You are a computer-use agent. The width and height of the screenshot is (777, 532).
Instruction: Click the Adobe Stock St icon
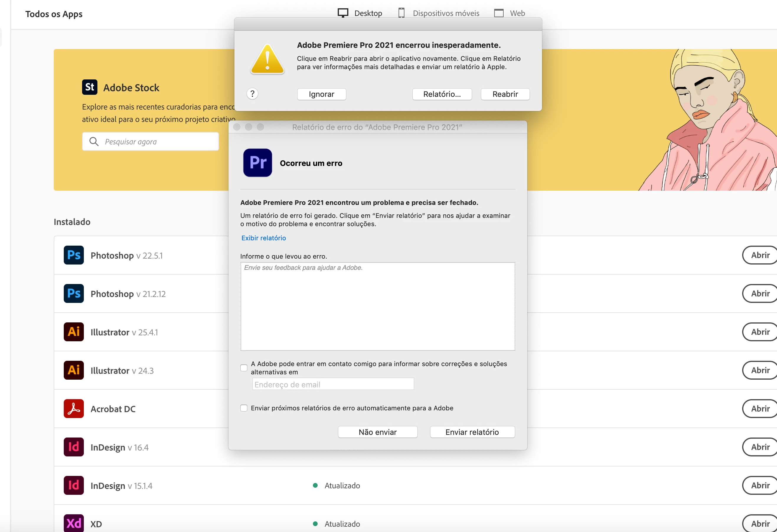pos(90,87)
